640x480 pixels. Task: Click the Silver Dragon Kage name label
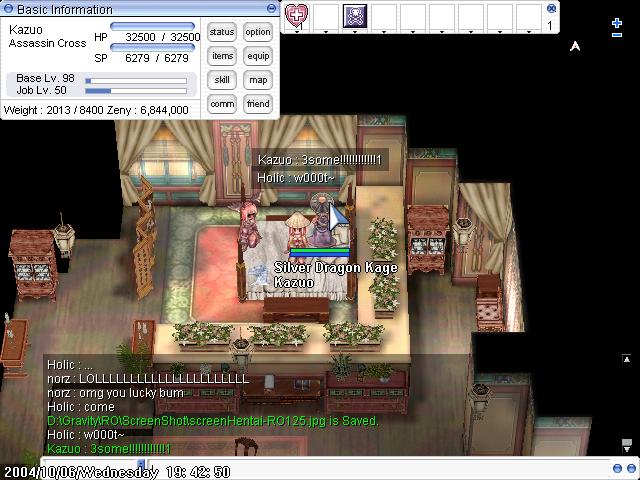(x=336, y=267)
